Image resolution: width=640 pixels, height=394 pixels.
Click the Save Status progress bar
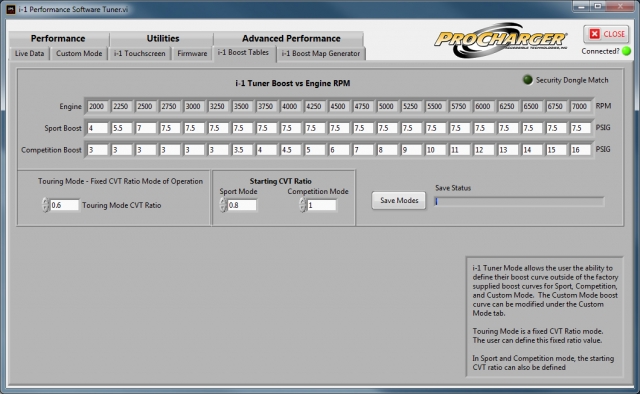click(x=519, y=201)
